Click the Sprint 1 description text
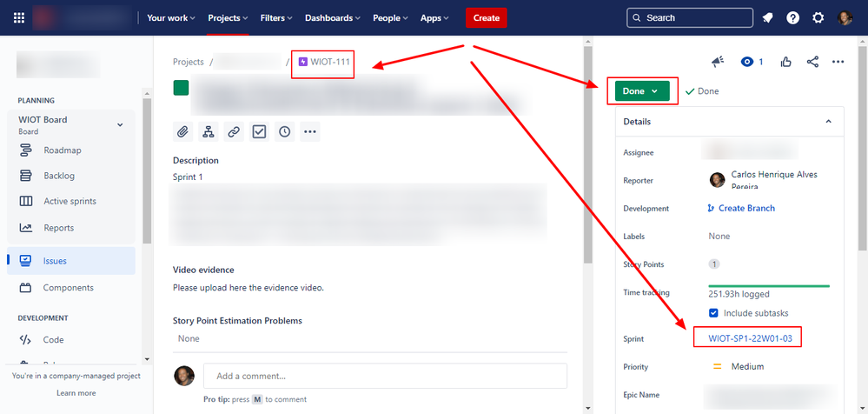Viewport: 868px width, 414px height. [x=188, y=177]
